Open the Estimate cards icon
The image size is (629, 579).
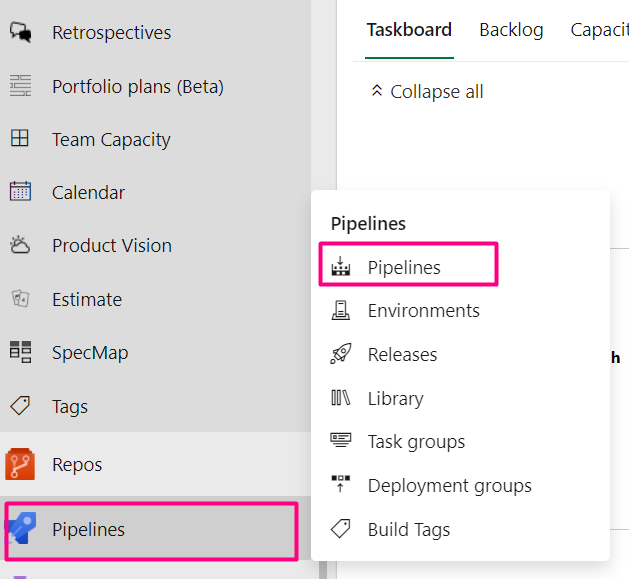pyautogui.click(x=20, y=299)
